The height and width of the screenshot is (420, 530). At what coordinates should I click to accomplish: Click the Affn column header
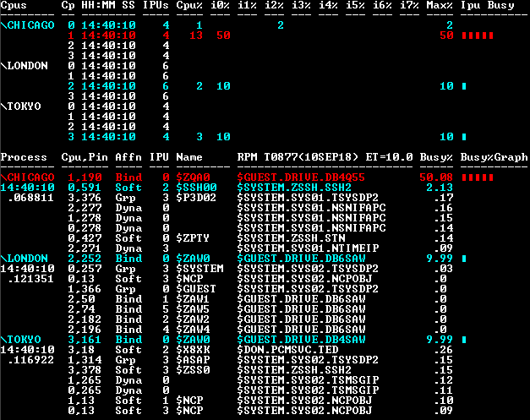(x=128, y=157)
